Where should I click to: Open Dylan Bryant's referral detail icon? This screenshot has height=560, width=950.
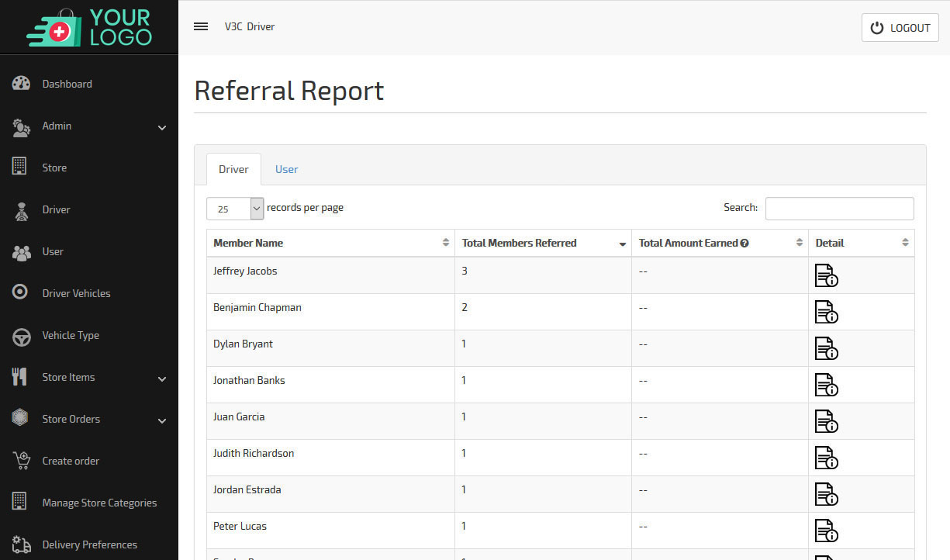[x=826, y=348]
